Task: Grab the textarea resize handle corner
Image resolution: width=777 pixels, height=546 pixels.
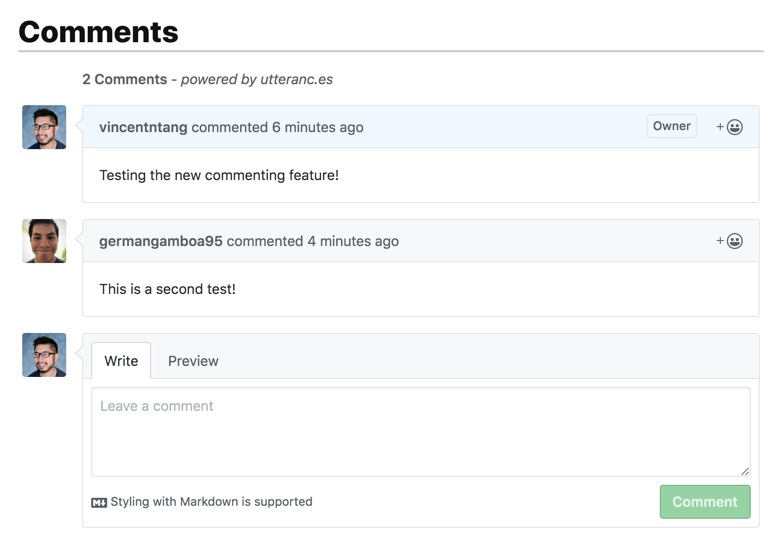Action: (745, 471)
